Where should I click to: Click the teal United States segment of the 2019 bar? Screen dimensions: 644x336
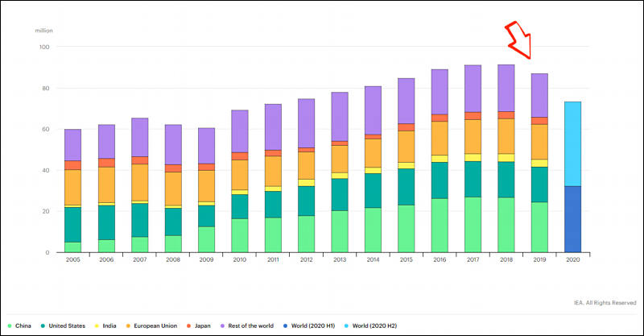tap(539, 185)
